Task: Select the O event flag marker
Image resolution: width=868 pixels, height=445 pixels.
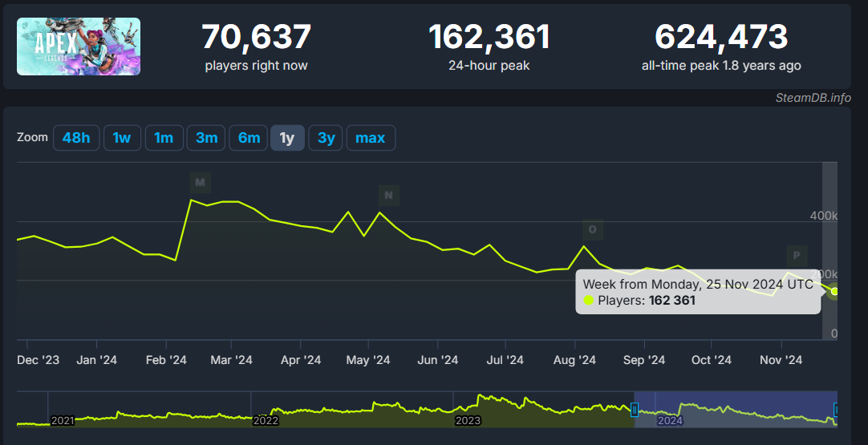Action: pos(593,229)
